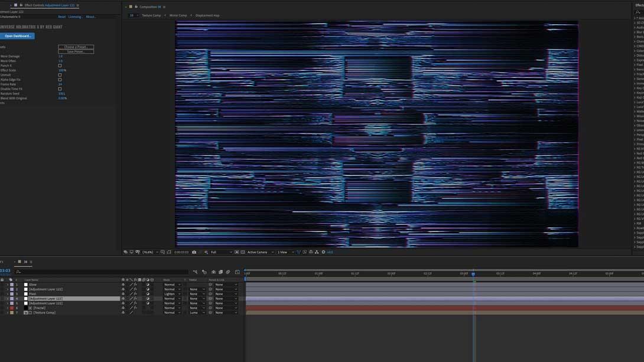This screenshot has height=362, width=644.
Task: Open the zoom ratio dropdown at 76.6%
Action: point(150,252)
